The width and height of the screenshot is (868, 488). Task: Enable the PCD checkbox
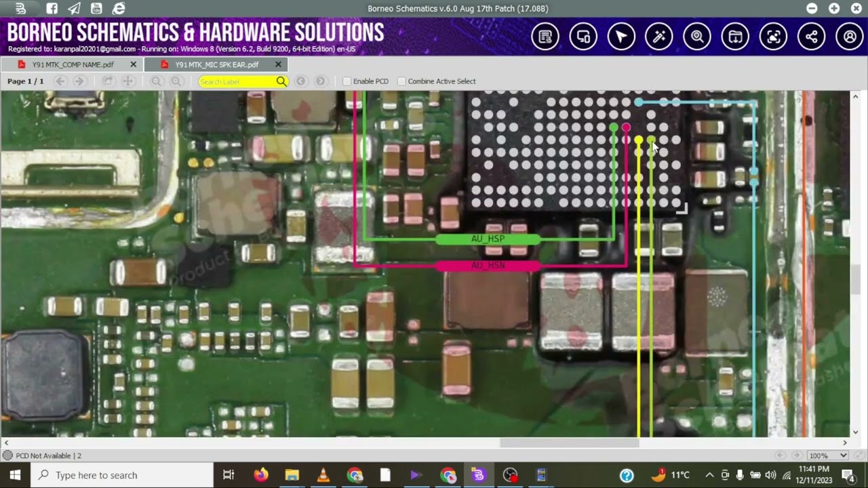click(347, 81)
